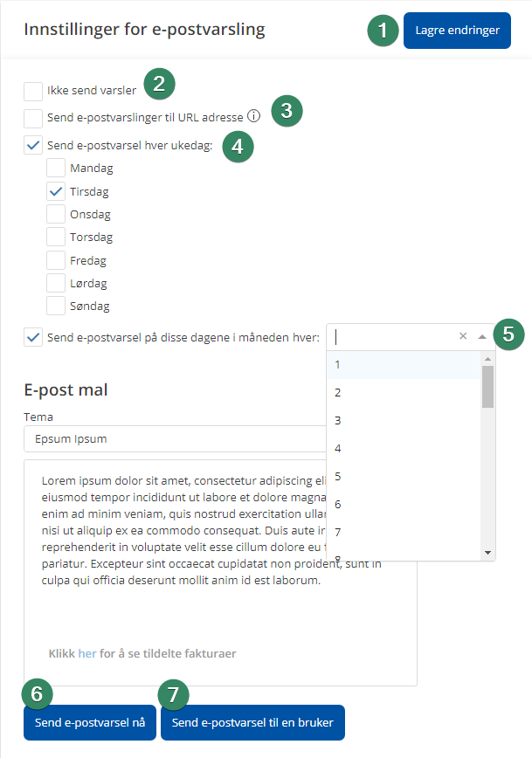
Task: Click the info icon beside URL adresse
Action: [254, 115]
